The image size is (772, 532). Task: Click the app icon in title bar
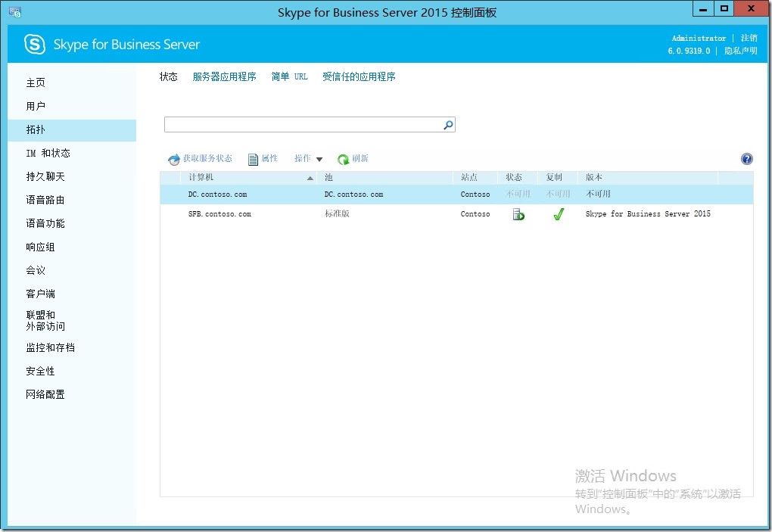point(15,12)
